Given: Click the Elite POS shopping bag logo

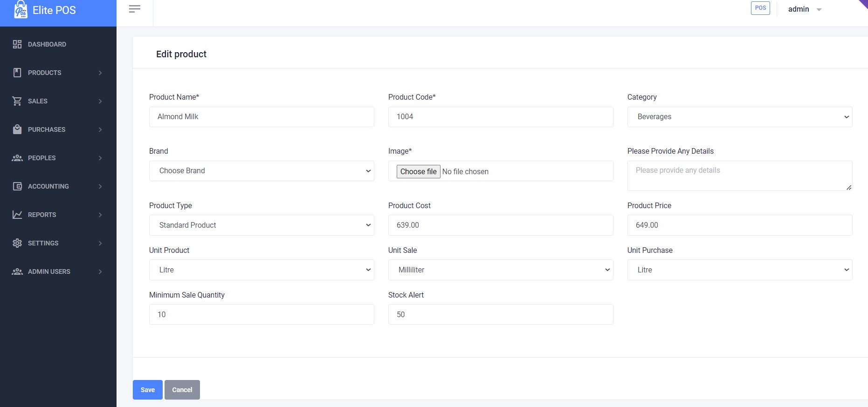Looking at the screenshot, I should [x=21, y=9].
